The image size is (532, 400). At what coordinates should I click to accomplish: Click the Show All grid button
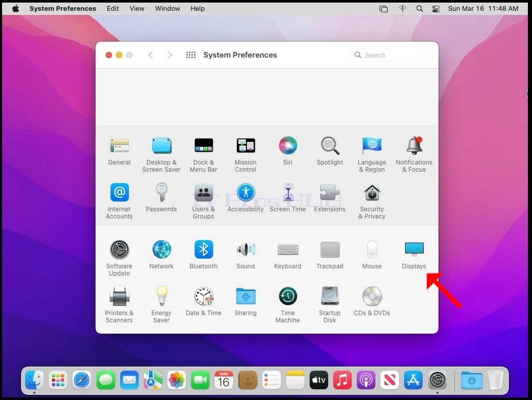pyautogui.click(x=190, y=55)
